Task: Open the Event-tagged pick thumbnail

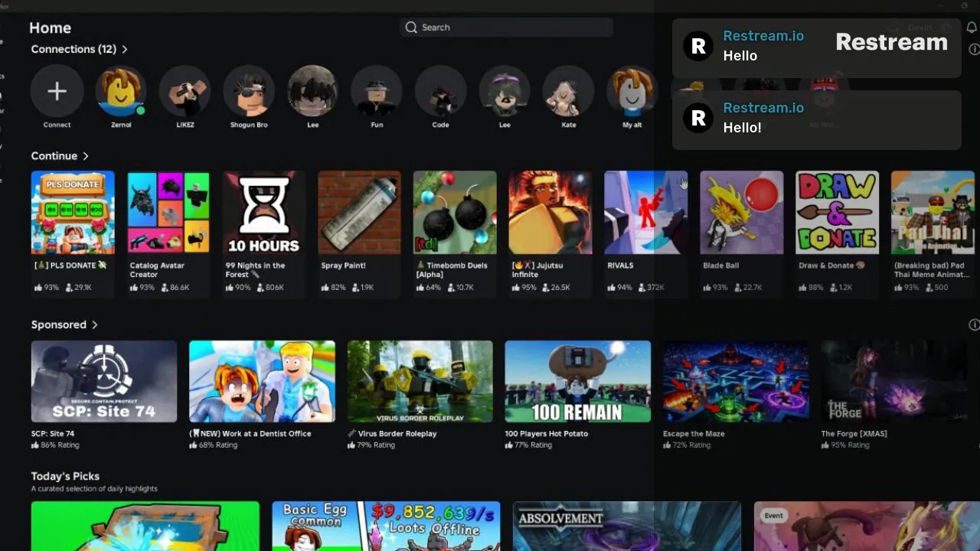Action: tap(867, 527)
